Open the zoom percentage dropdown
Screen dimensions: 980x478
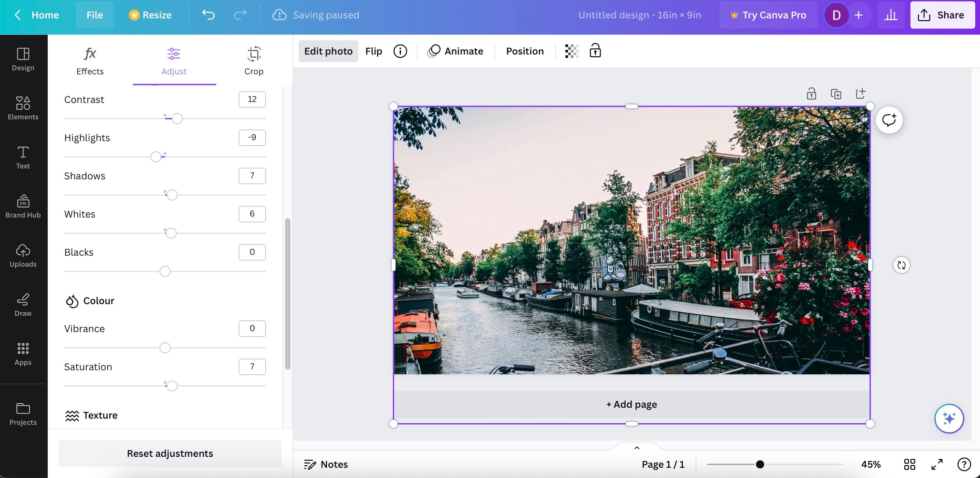pos(872,464)
